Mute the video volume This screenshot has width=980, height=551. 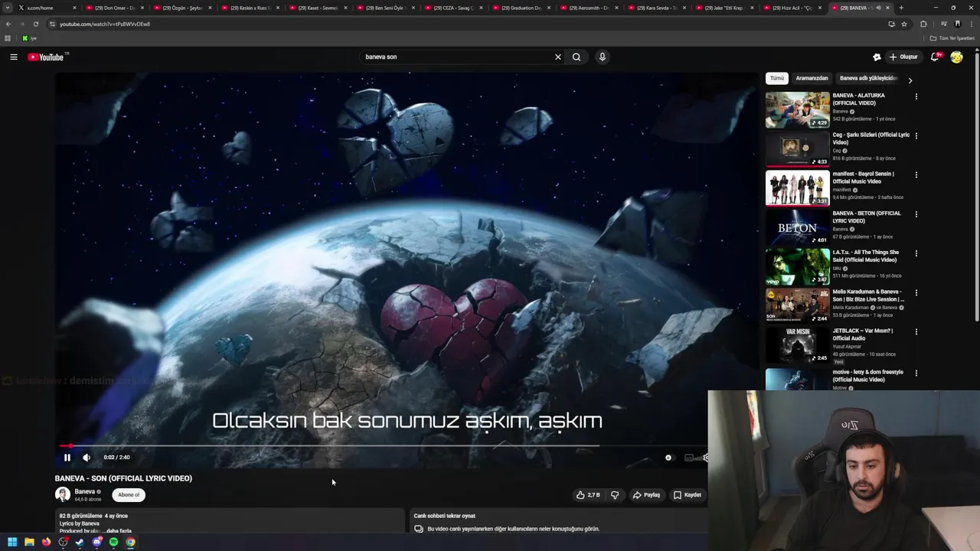coord(87,458)
